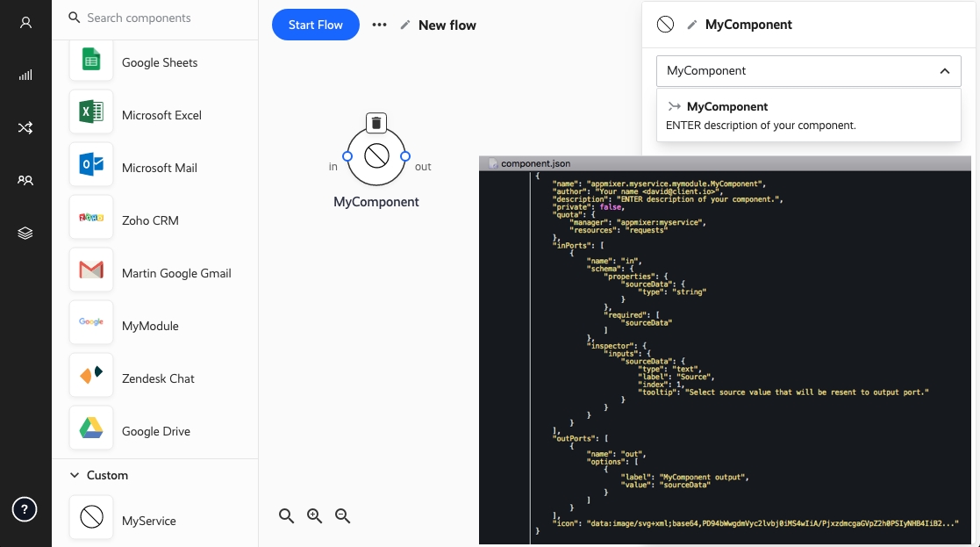Choose the MyService custom component
Screen dimensions: 980x547
tap(148, 521)
